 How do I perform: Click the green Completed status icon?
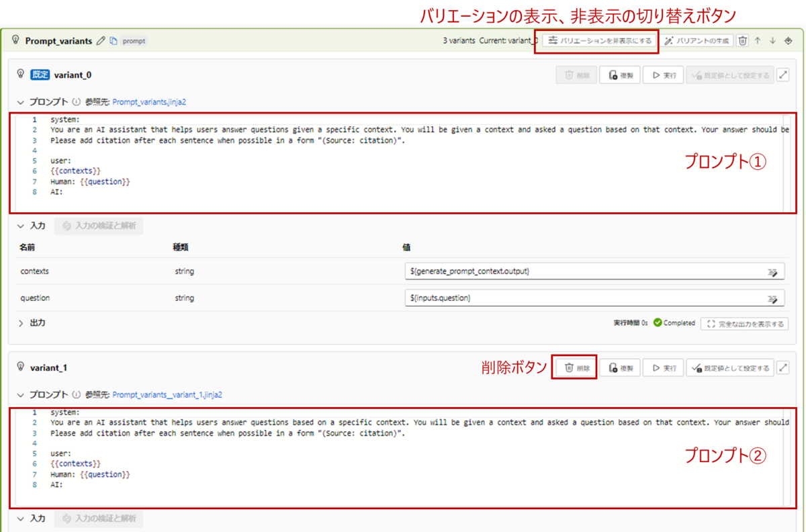point(658,323)
